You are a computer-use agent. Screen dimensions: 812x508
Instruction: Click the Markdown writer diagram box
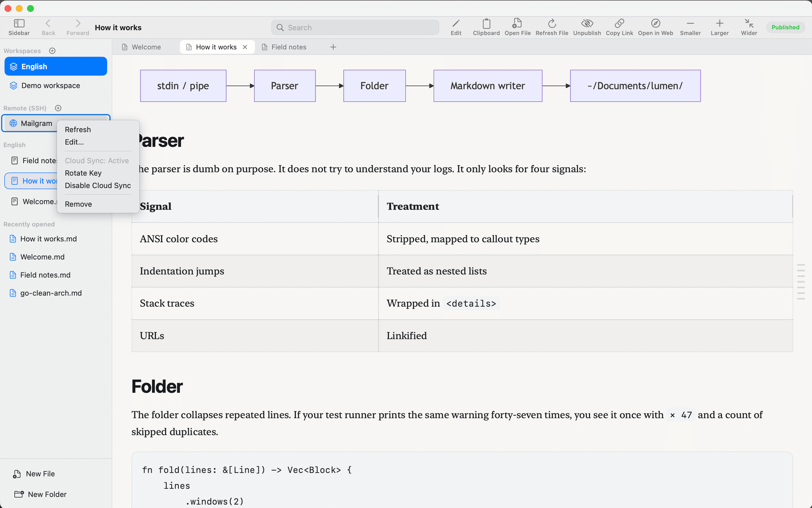488,86
